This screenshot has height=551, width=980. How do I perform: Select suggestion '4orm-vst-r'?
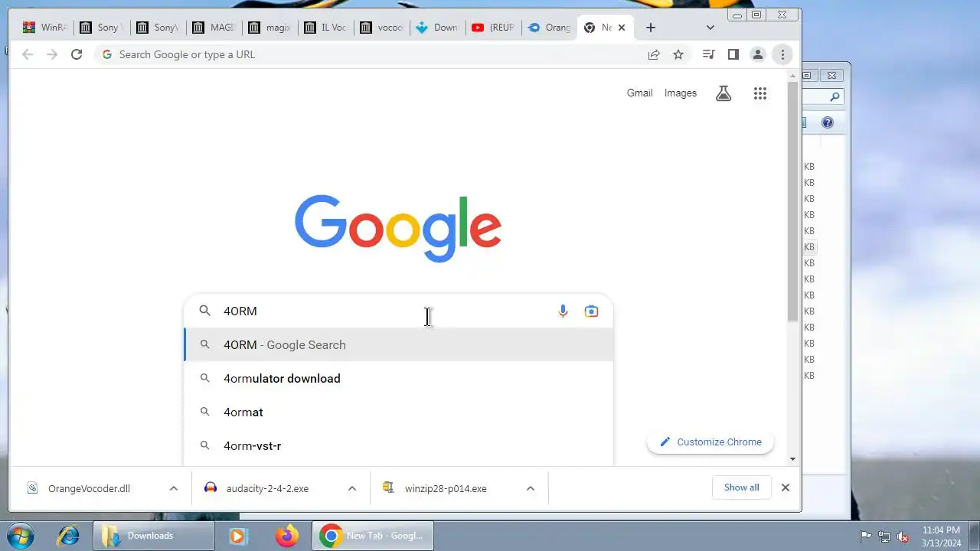click(399, 445)
